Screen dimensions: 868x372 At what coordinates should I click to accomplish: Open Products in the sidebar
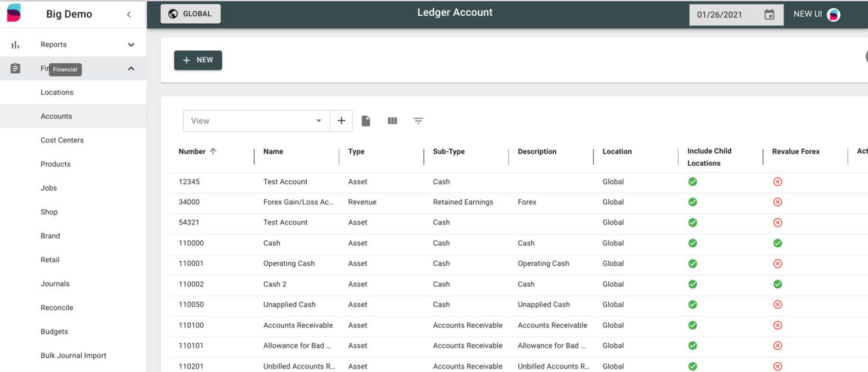pyautogui.click(x=56, y=164)
